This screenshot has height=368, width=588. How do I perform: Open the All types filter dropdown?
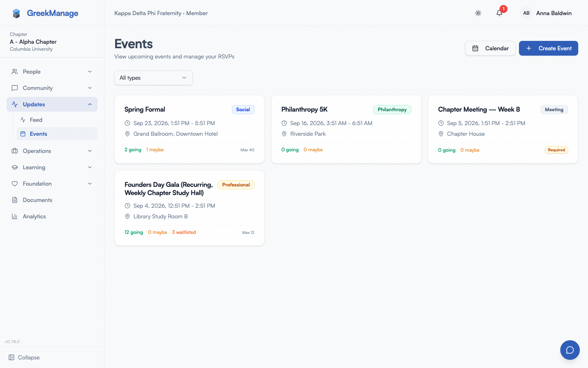pyautogui.click(x=154, y=78)
